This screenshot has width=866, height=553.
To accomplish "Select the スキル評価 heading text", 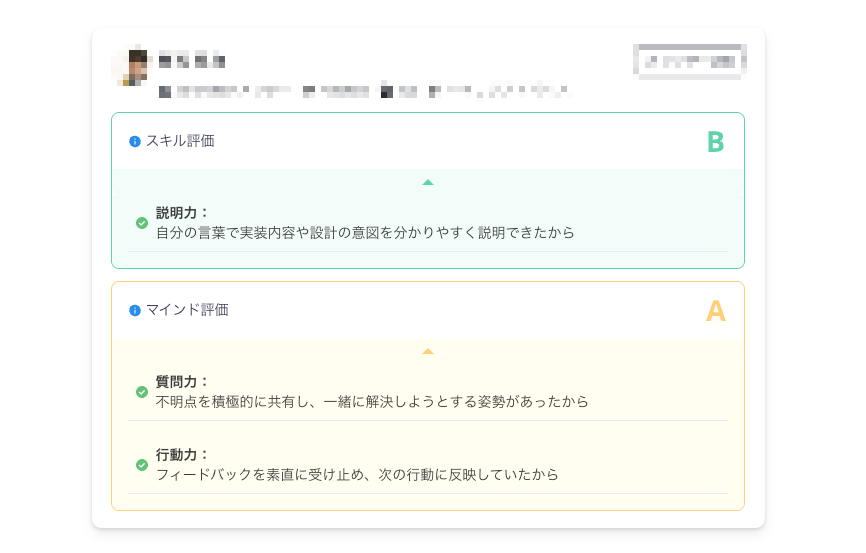I will click(180, 141).
